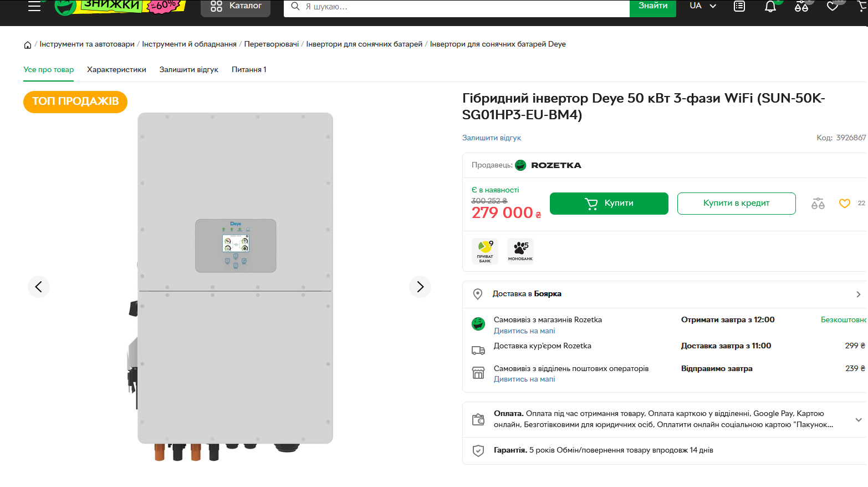868x487 pixels.
Task: Click the 279 000 ₴ price
Action: tap(506, 213)
